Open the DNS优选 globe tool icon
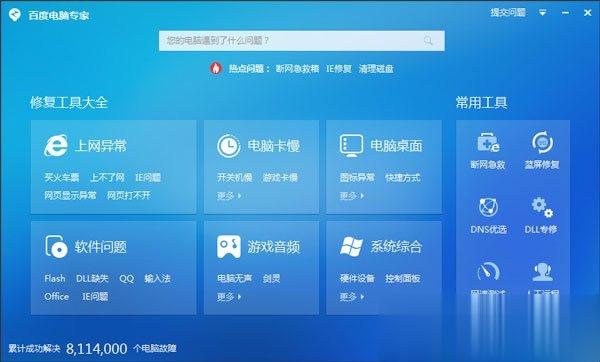The height and width of the screenshot is (362, 600). [488, 207]
